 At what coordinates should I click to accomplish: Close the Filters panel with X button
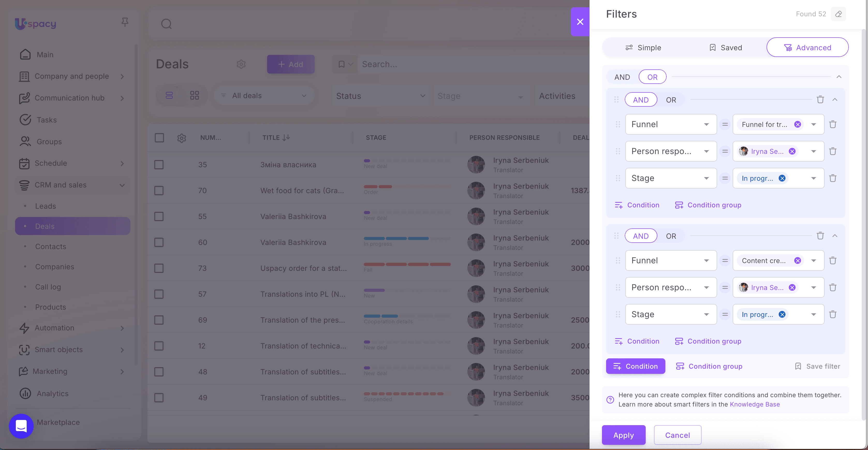click(580, 22)
